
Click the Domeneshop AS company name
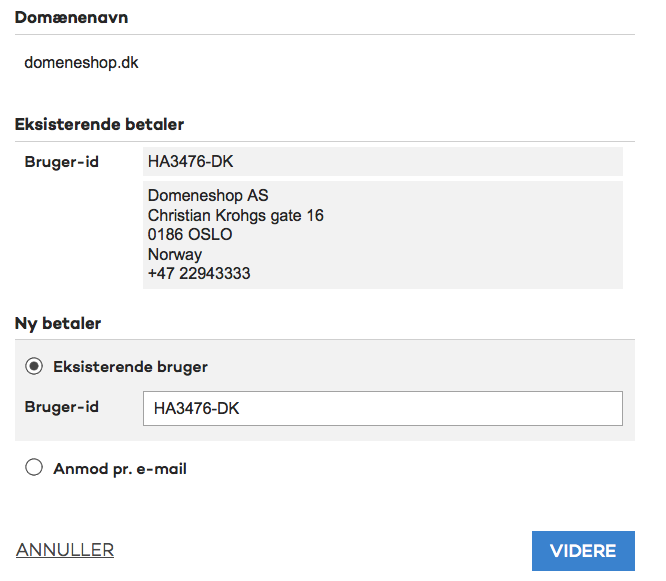(x=208, y=196)
